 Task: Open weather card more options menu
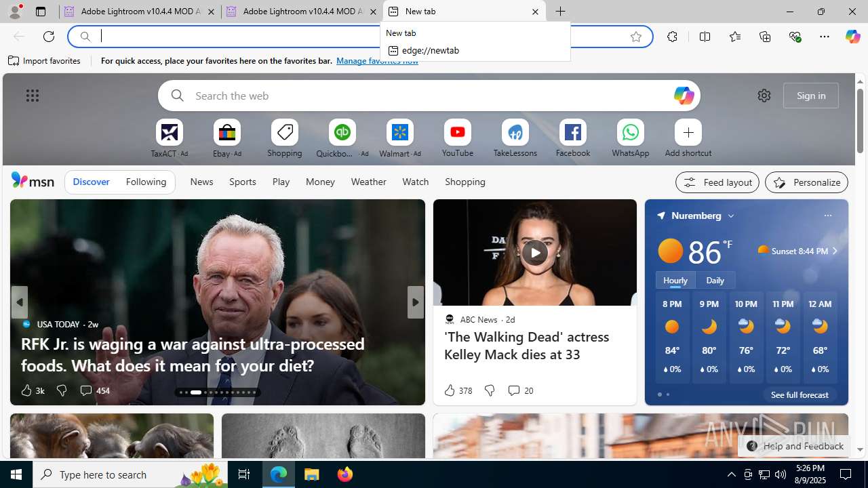tap(827, 216)
